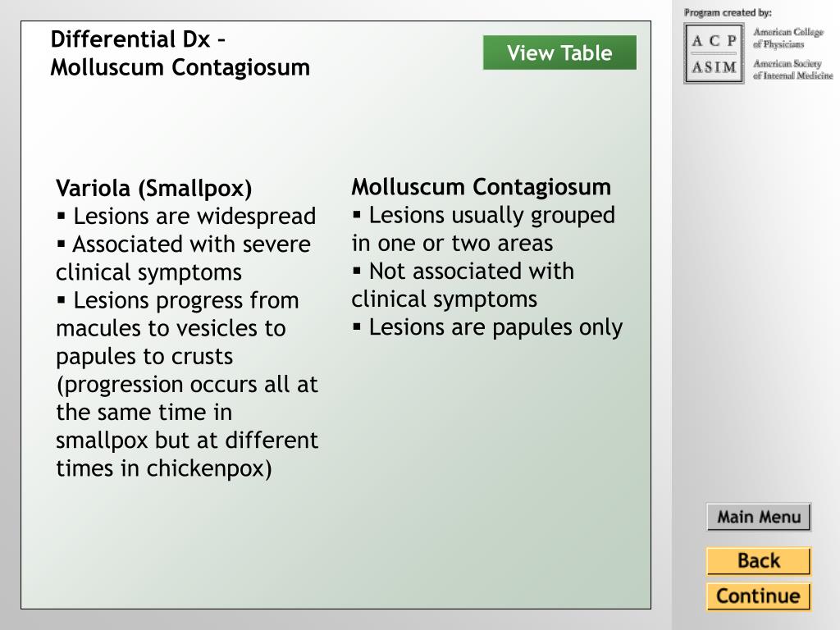
Task: Click the Differential Dx slide title
Action: 180,53
